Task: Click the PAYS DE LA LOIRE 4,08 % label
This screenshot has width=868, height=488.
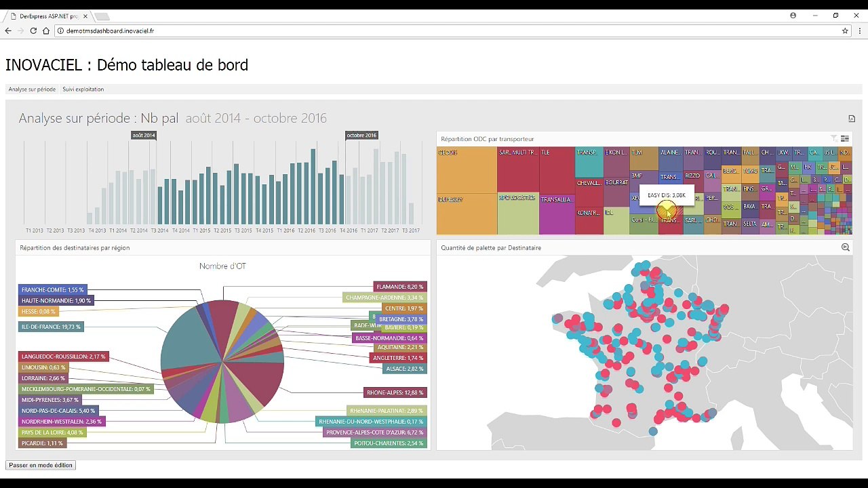Action: 52,432
